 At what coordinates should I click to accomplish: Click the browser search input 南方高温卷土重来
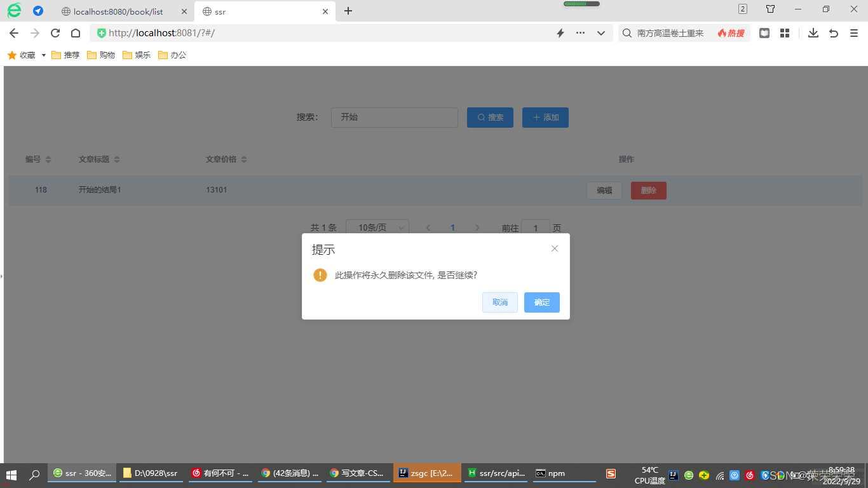click(670, 33)
